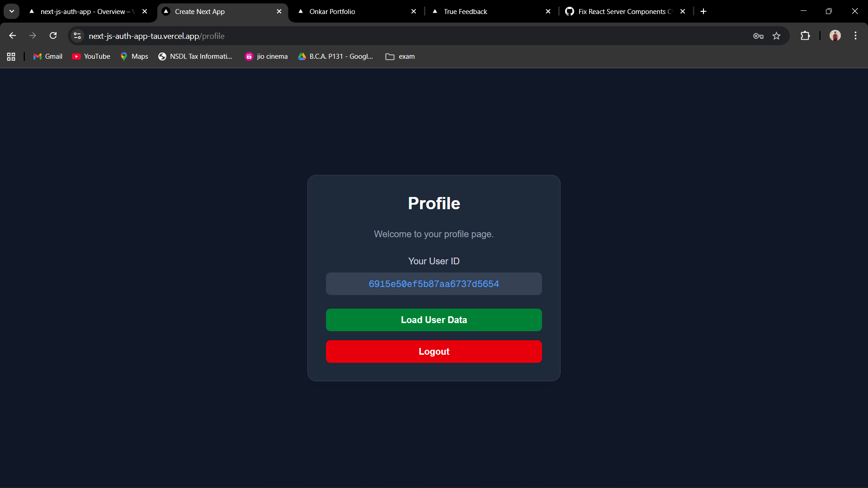Open the site information icon
This screenshot has height=488, width=868.
click(77, 36)
